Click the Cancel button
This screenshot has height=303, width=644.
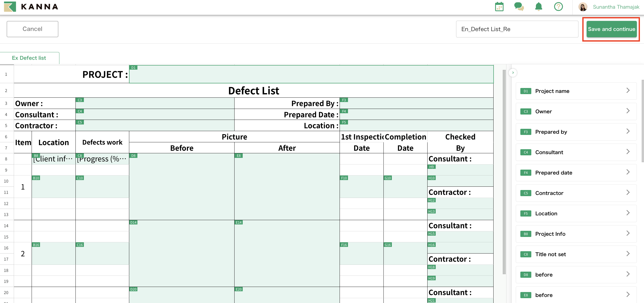point(32,29)
